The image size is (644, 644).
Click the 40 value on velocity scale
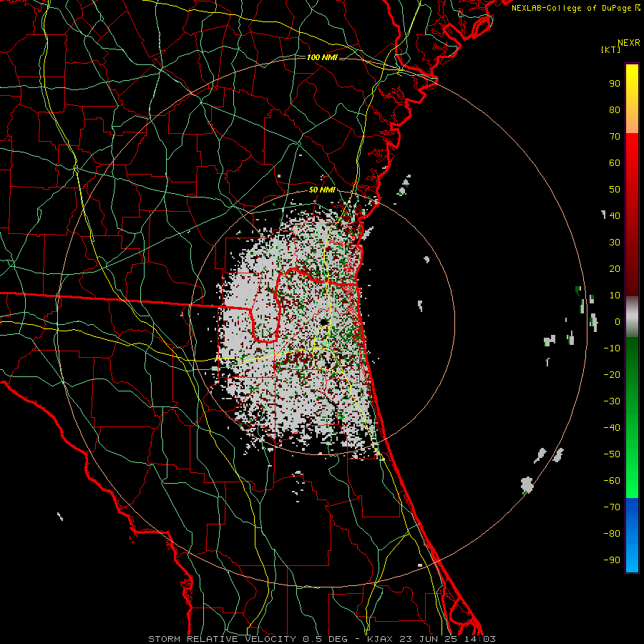point(615,215)
